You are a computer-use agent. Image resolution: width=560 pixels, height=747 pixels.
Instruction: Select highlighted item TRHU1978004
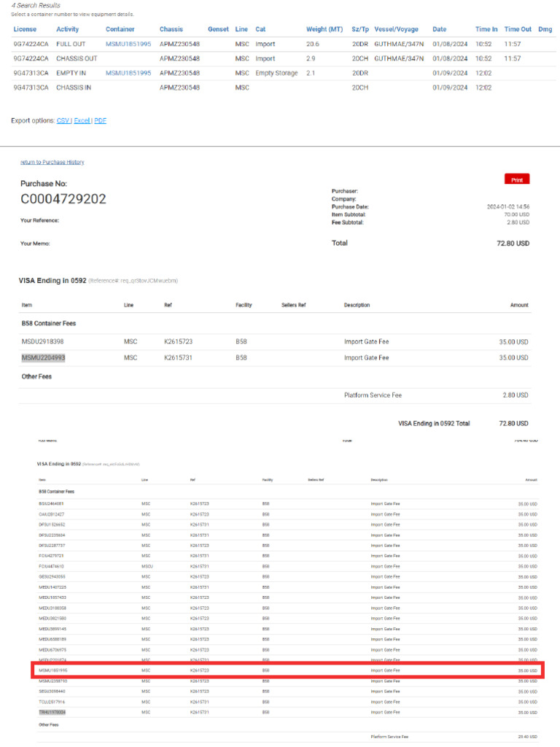(52, 712)
